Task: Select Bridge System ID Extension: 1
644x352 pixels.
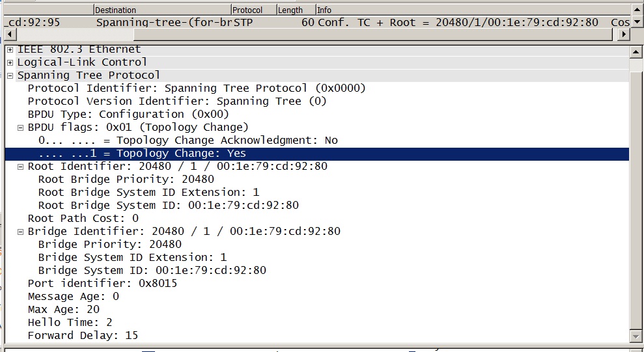Action: click(x=132, y=258)
